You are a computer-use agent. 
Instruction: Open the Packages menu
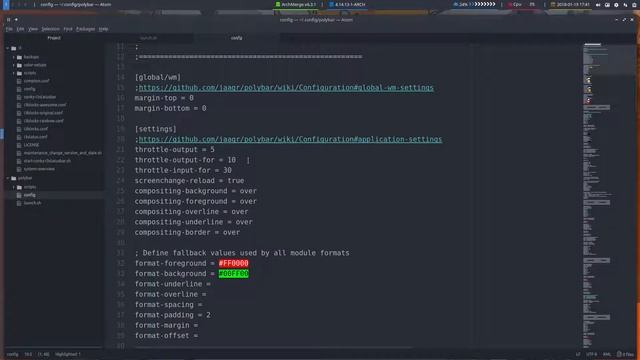pos(85,29)
